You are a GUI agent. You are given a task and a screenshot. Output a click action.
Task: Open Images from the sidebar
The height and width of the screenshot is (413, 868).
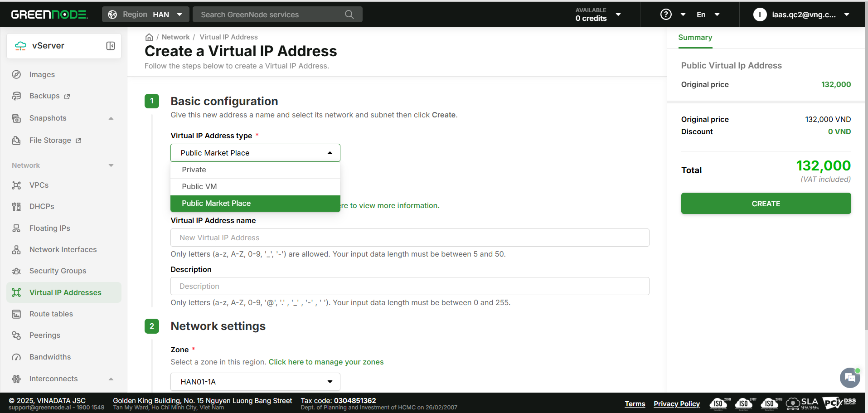(42, 74)
